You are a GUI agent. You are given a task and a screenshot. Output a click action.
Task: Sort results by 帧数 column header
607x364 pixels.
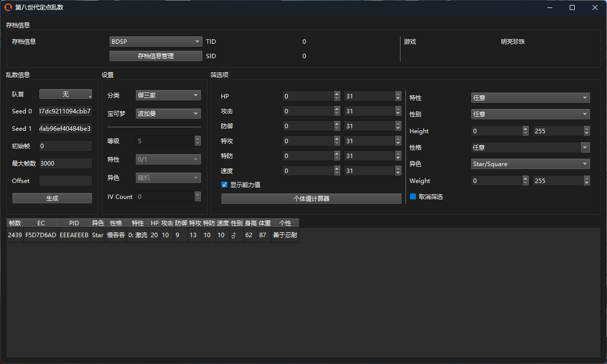point(15,223)
